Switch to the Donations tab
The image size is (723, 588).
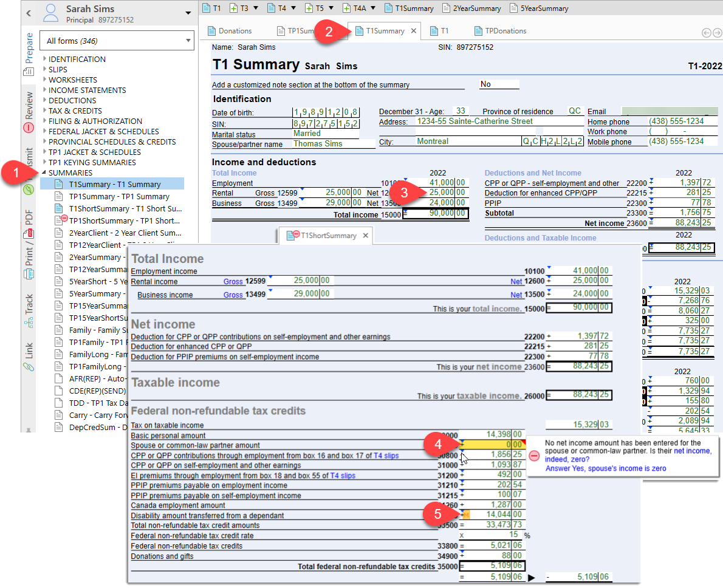(230, 31)
